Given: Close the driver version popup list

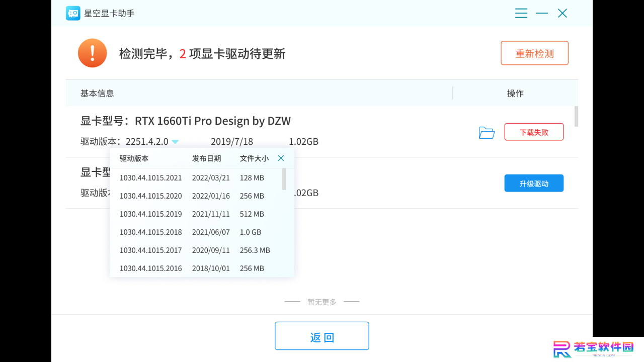Looking at the screenshot, I should (x=281, y=158).
